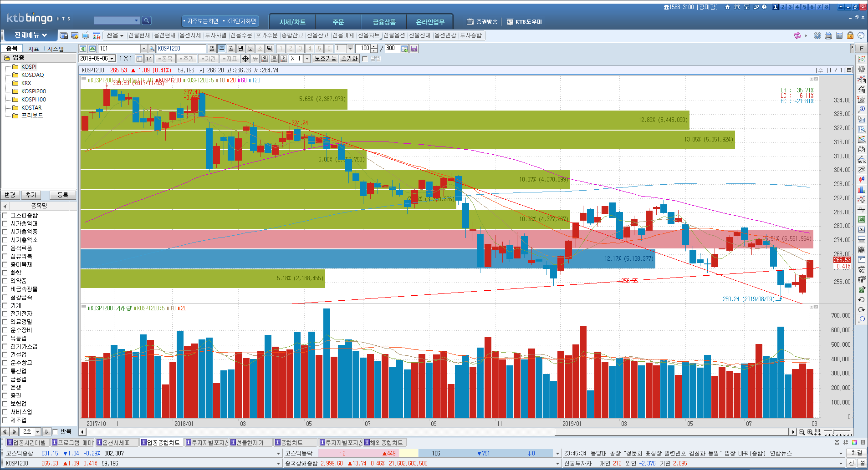Open the X 1 multiplier dropdown
This screenshot has width=868, height=470.
click(x=307, y=59)
